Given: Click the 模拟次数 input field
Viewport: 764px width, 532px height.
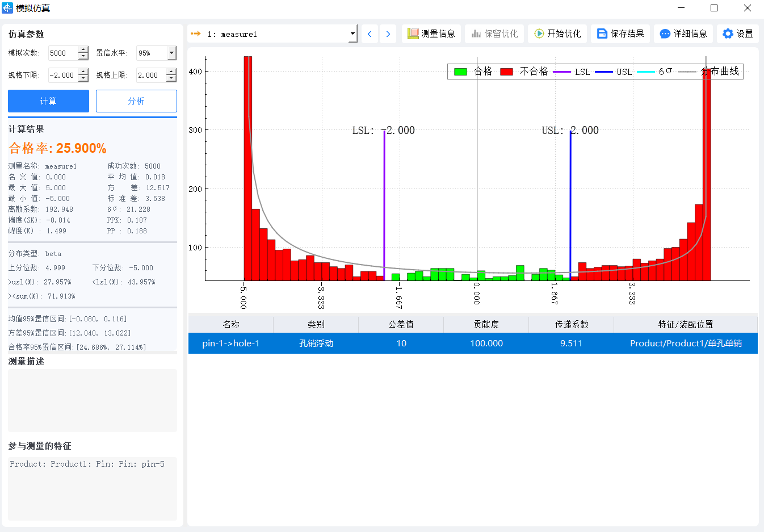Looking at the screenshot, I should tap(62, 53).
